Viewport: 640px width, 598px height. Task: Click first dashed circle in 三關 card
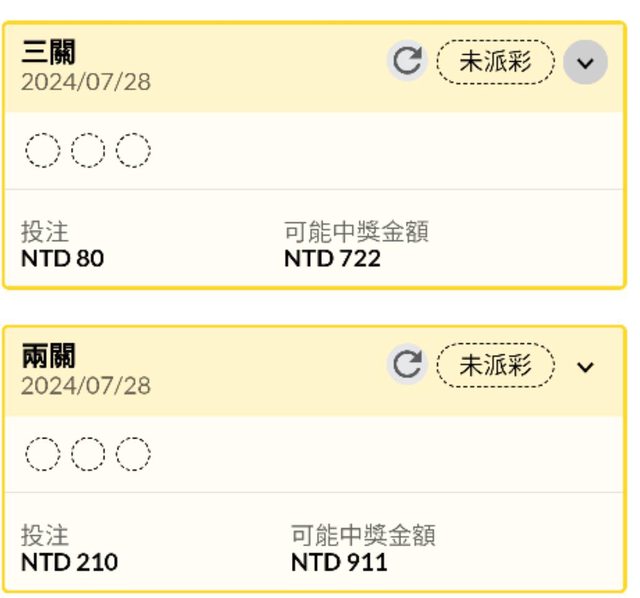43,151
